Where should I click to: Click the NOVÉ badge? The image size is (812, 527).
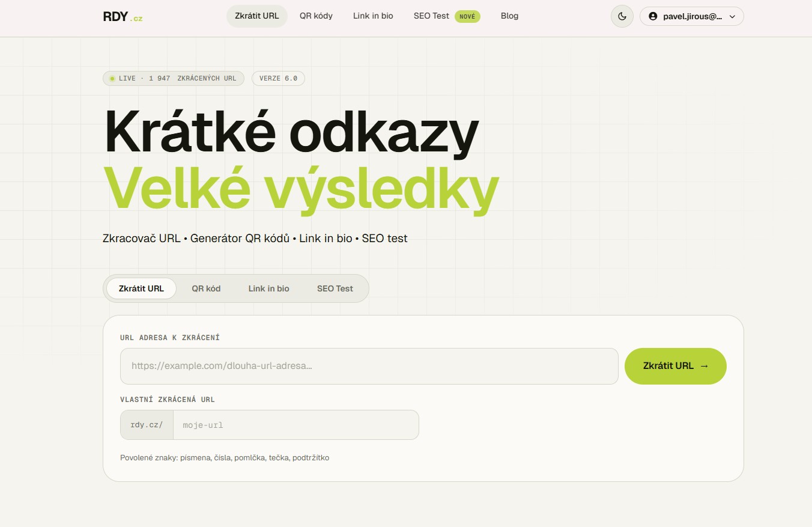point(467,17)
